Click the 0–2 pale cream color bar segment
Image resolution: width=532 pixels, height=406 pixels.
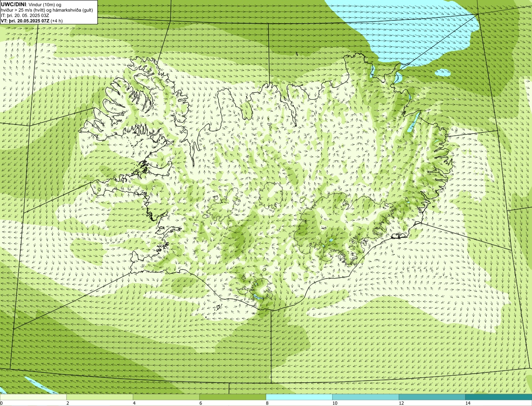(x=33, y=397)
